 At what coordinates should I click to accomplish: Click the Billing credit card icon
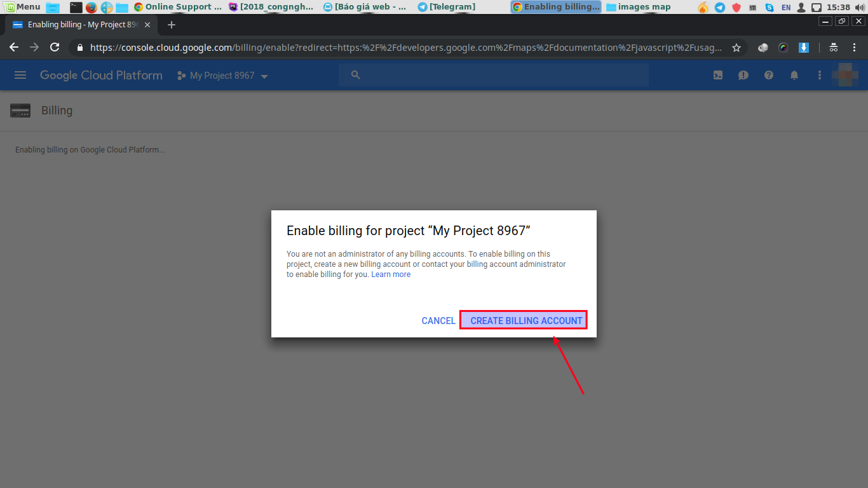coord(20,111)
